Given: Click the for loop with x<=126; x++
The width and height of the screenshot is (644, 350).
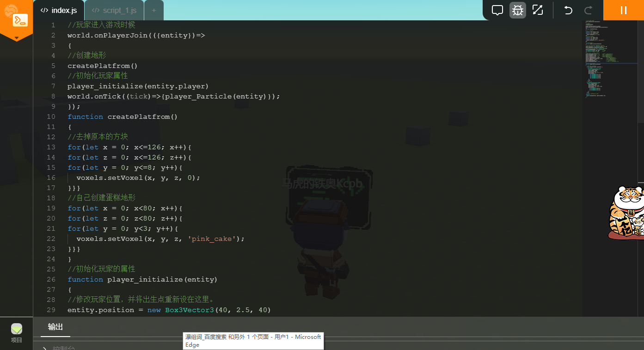Looking at the screenshot, I should (129, 147).
